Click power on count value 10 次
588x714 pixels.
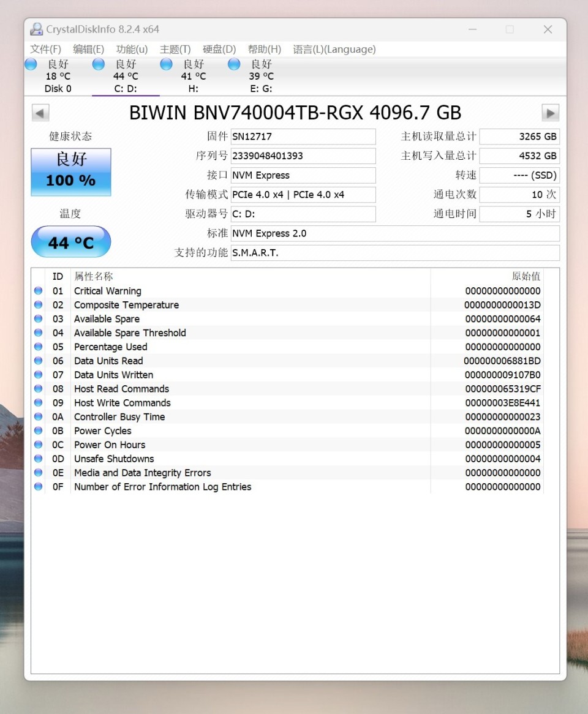point(519,195)
